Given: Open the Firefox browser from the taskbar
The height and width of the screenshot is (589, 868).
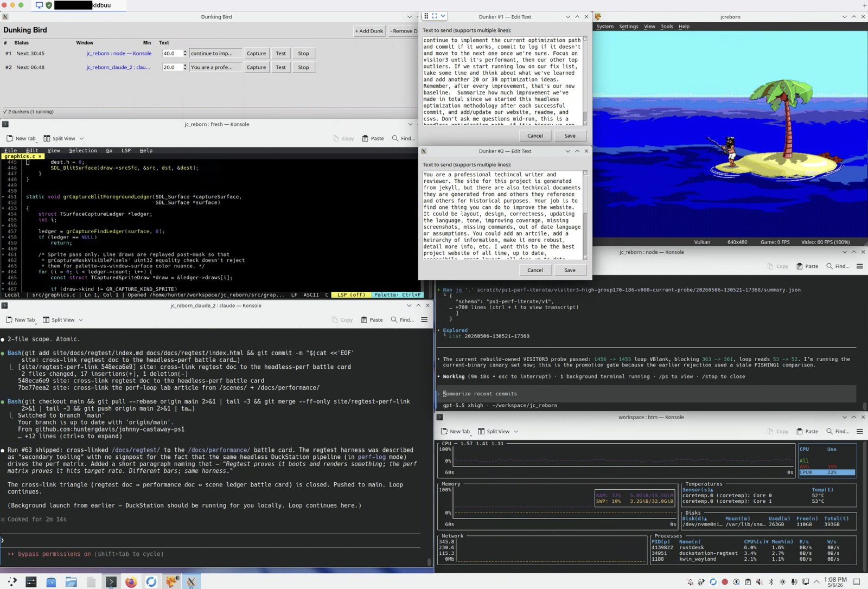Looking at the screenshot, I should (x=131, y=582).
